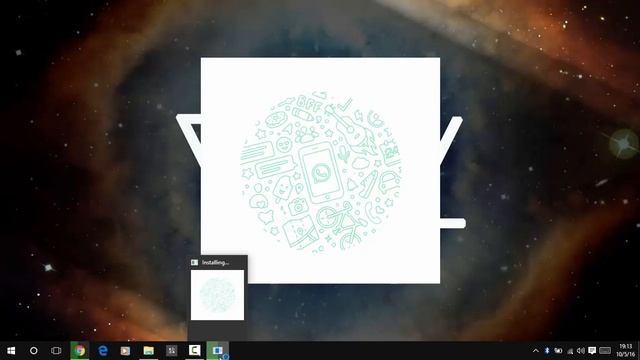Image resolution: width=640 pixels, height=360 pixels.
Task: Open Cortana search circle
Action: [x=33, y=351]
